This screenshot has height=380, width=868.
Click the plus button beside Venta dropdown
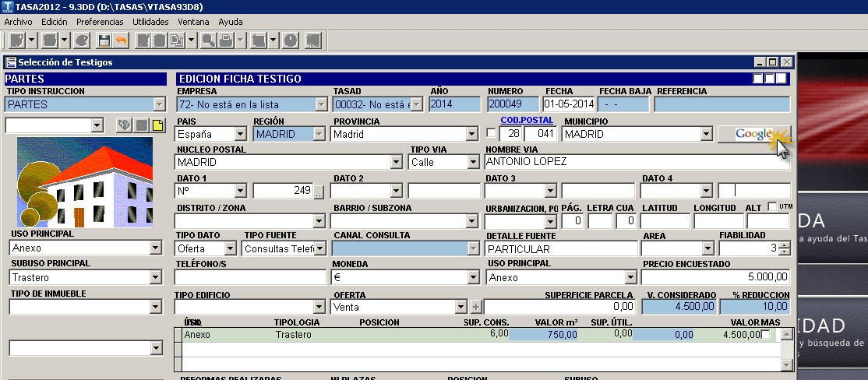(476, 307)
